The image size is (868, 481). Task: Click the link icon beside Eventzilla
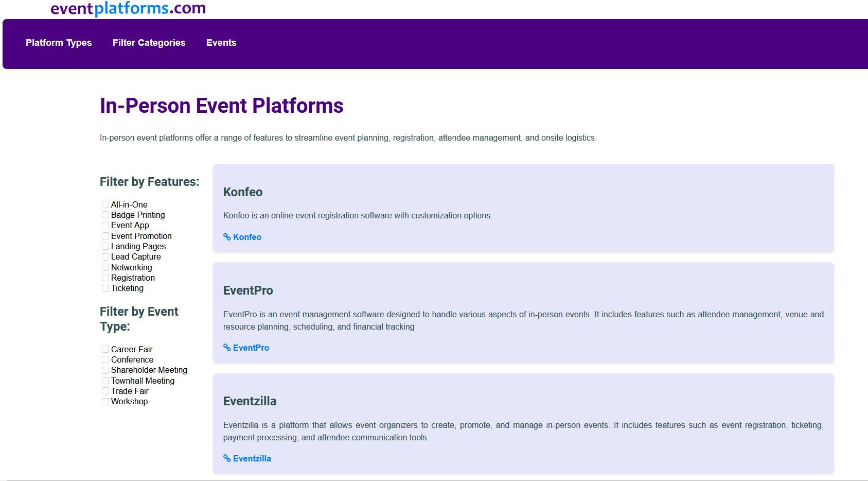(x=226, y=458)
